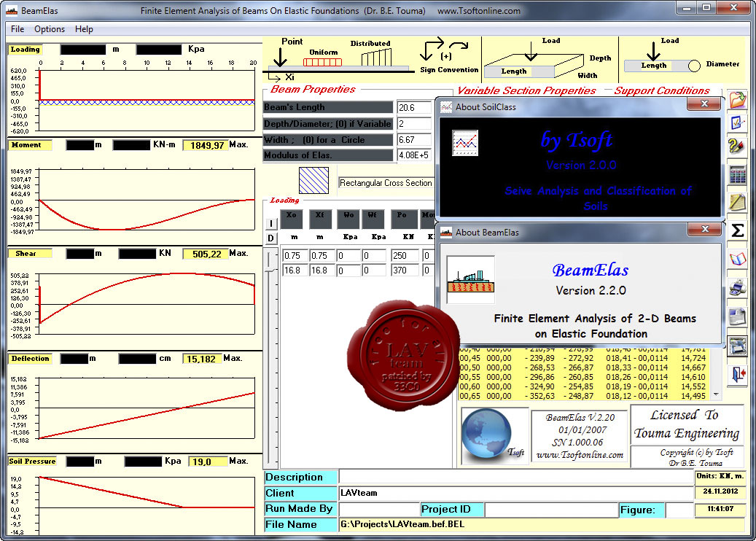Click the Point load arrow diagram
756x541 pixels.
click(x=280, y=58)
